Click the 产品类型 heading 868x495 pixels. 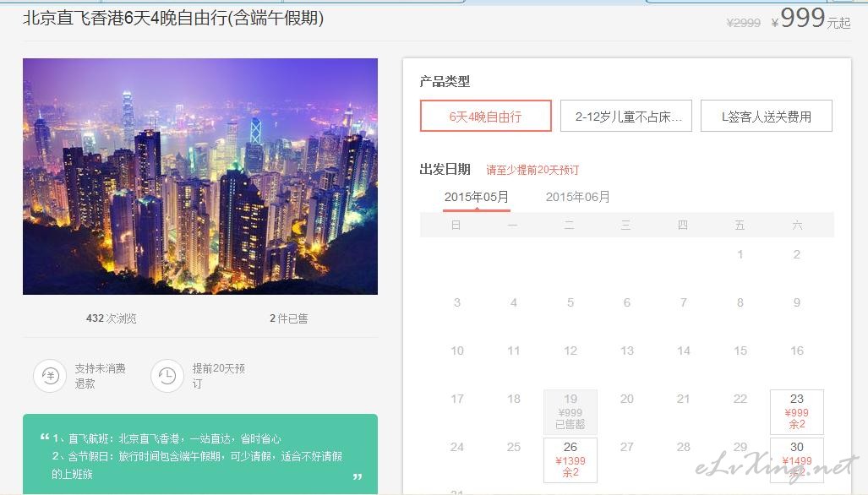tap(445, 81)
